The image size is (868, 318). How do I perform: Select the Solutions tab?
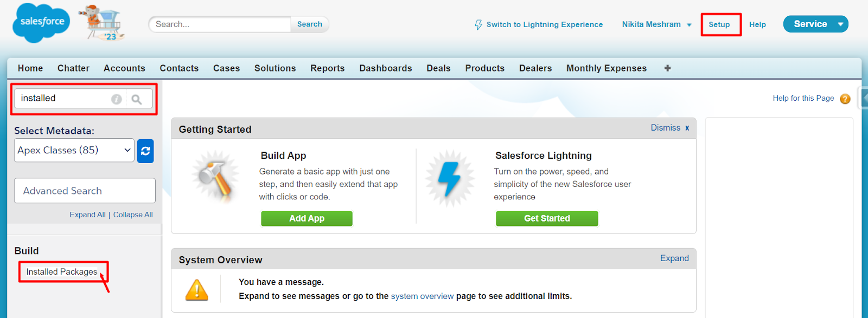click(x=275, y=68)
